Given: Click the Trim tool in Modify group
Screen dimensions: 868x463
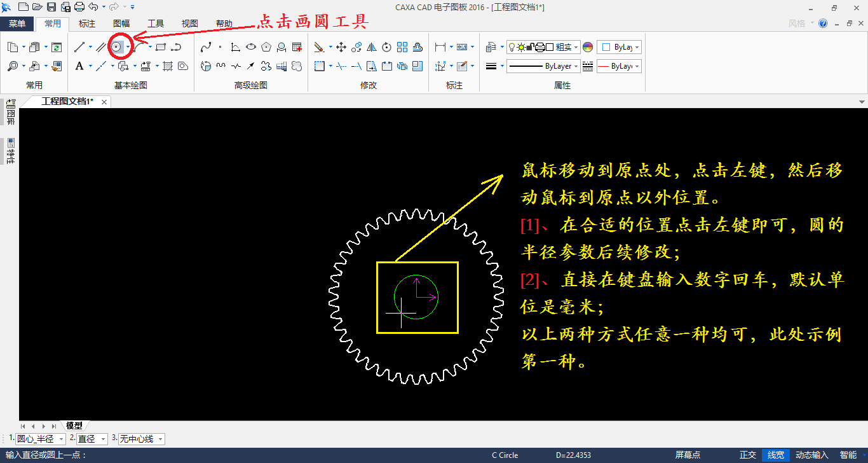Looking at the screenshot, I should point(341,66).
